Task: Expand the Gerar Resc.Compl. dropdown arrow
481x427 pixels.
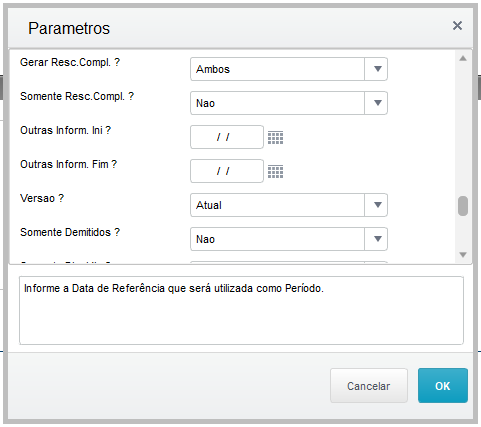Action: click(377, 69)
